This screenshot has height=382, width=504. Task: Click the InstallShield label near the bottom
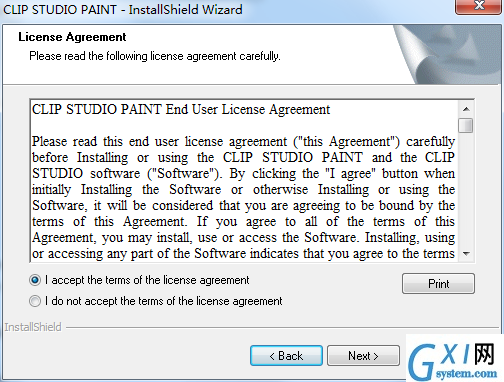pos(33,327)
